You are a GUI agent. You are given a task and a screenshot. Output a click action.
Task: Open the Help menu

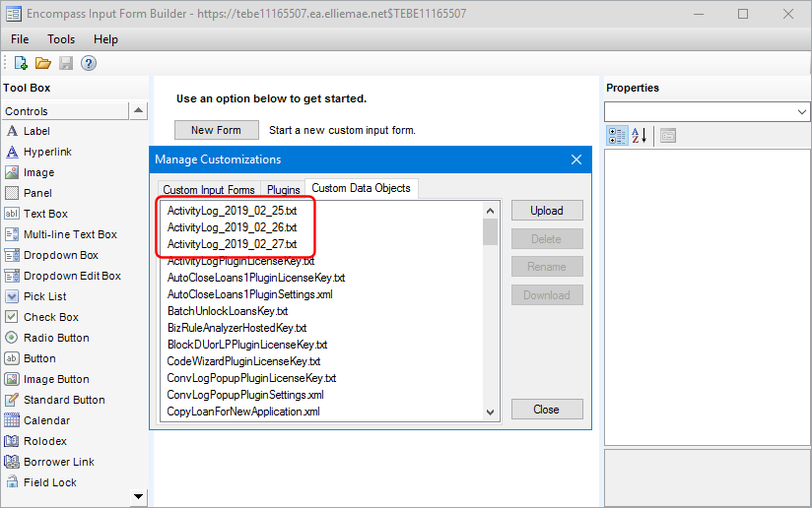(x=105, y=39)
